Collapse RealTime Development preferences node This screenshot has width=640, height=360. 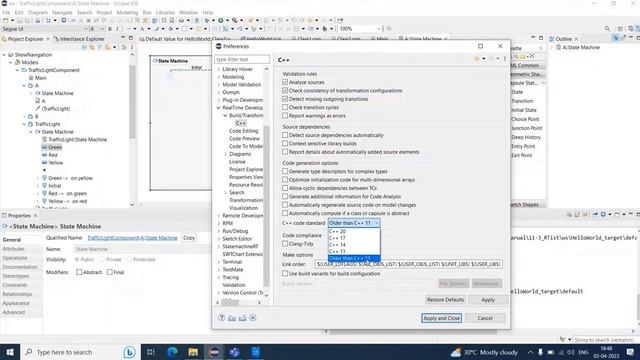pos(219,108)
